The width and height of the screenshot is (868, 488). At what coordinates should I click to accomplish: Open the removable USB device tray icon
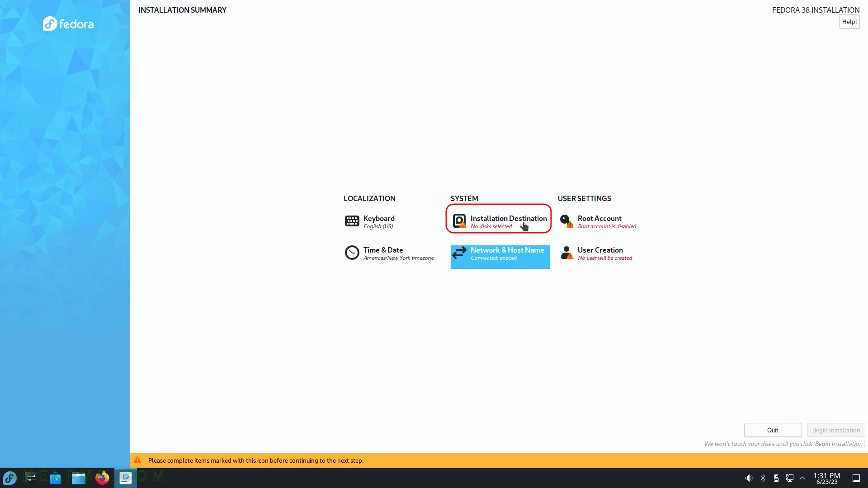[776, 478]
